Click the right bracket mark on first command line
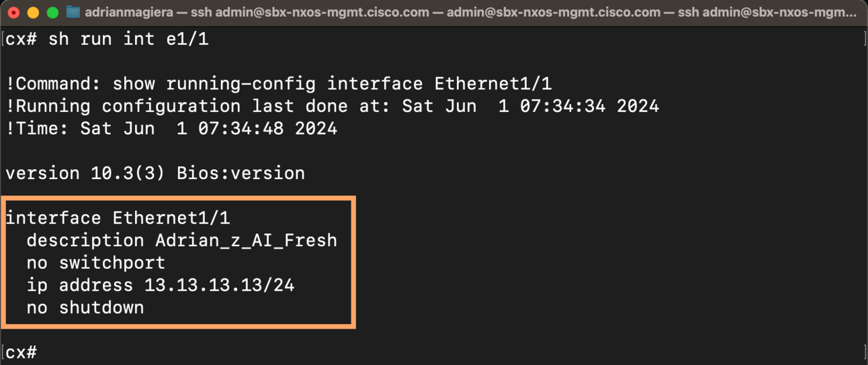This screenshot has height=365, width=868. coord(864,40)
